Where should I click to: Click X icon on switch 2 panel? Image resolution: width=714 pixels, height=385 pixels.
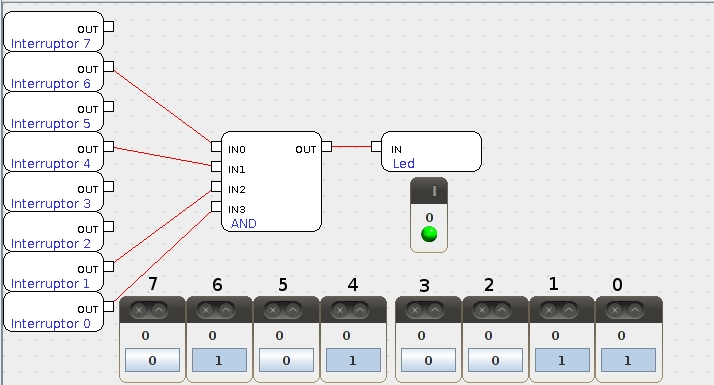pos(482,310)
